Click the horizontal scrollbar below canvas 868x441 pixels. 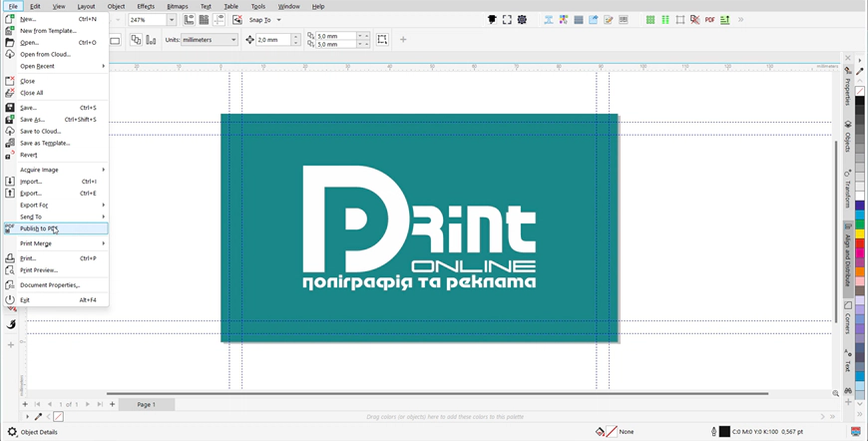(x=437, y=393)
